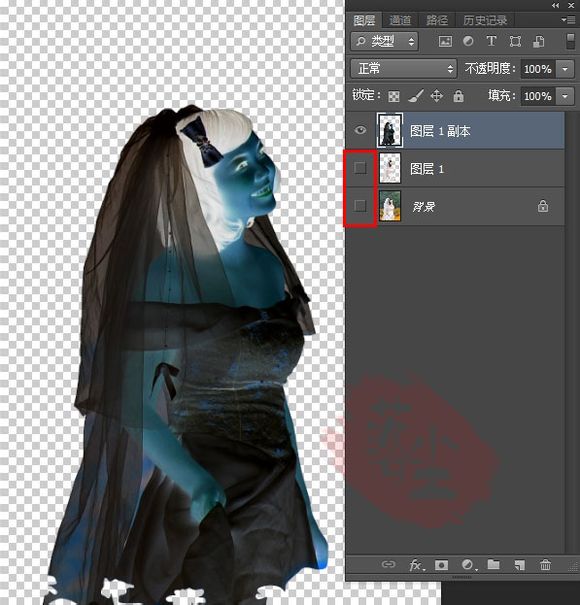Viewport: 580px width, 605px height.
Task: Click the delete layer trash button
Action: click(545, 565)
